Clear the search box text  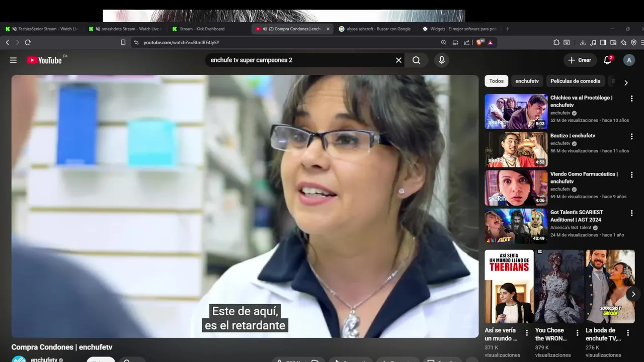coord(398,60)
